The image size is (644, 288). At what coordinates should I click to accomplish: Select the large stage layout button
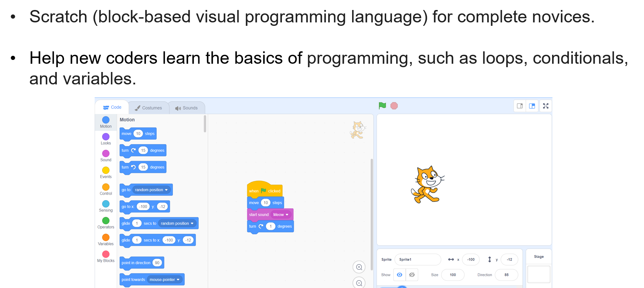pyautogui.click(x=532, y=106)
